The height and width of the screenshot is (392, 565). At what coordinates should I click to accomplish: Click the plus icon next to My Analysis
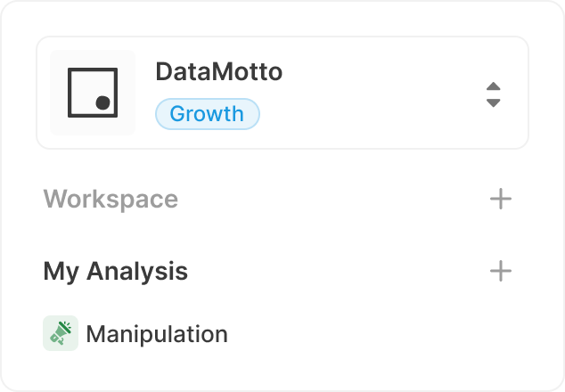click(501, 271)
